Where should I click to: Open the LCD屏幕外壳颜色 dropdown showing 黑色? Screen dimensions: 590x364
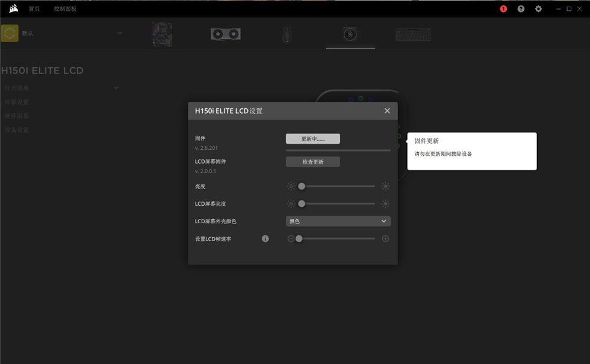pyautogui.click(x=338, y=221)
